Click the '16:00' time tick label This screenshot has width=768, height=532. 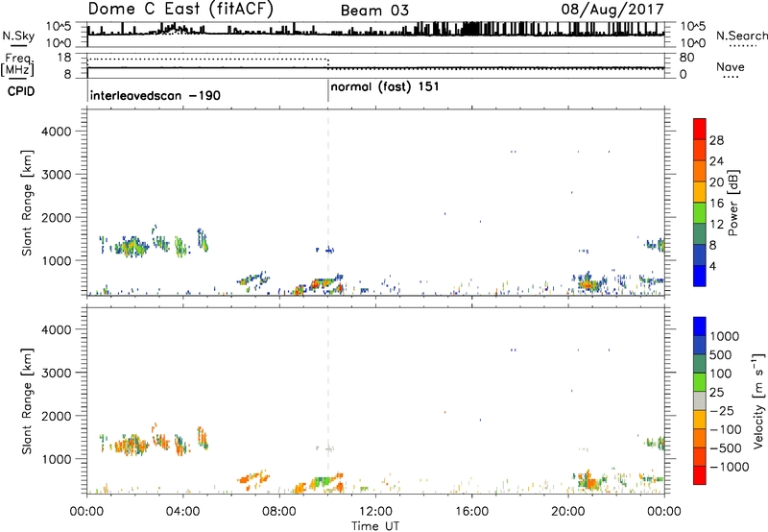click(x=471, y=511)
